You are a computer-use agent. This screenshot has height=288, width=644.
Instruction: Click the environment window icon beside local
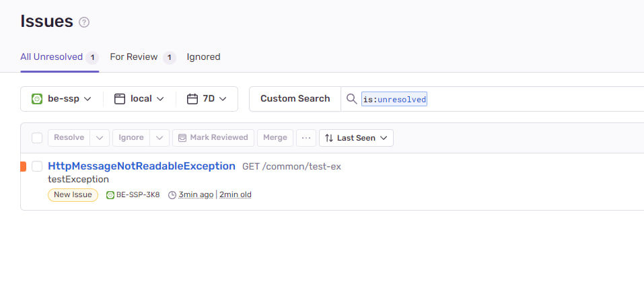coord(120,99)
